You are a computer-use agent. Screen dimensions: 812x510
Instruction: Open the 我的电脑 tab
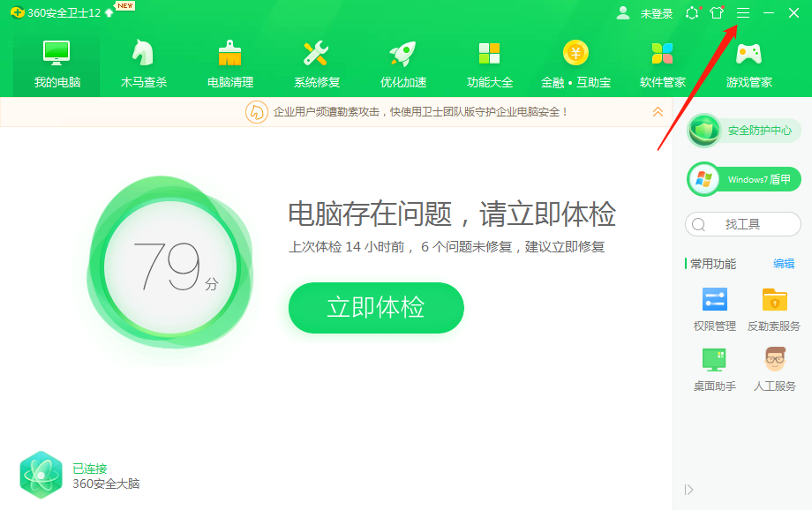pos(56,64)
